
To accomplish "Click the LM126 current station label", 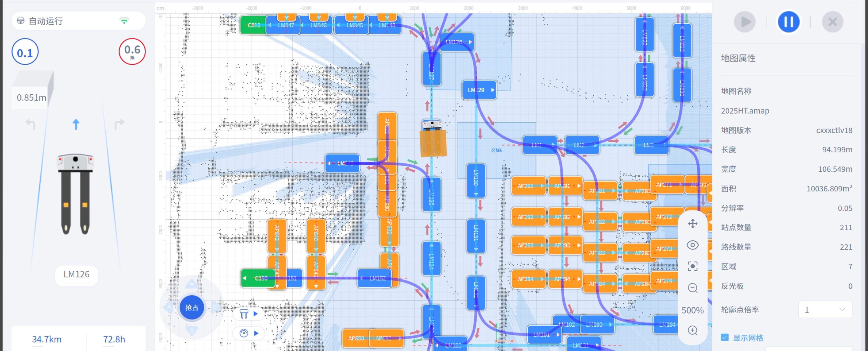I will [76, 274].
